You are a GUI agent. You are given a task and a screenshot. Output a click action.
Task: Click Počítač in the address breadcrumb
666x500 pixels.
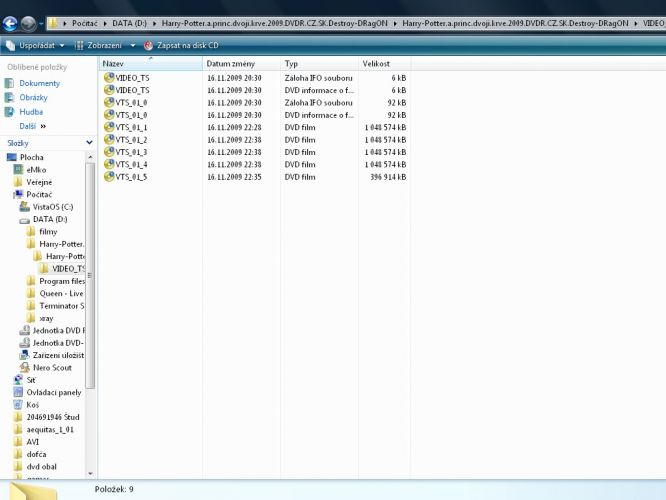(85, 23)
